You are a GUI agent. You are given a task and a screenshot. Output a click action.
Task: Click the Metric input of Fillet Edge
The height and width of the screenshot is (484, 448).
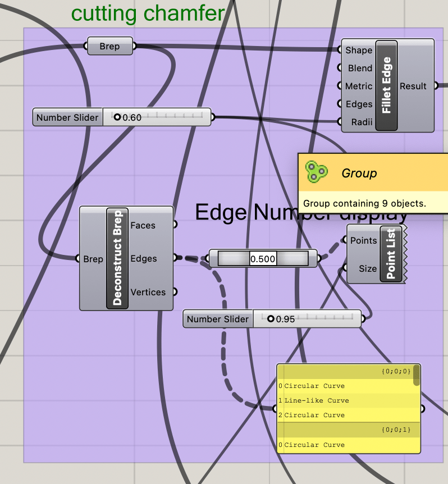click(x=359, y=86)
